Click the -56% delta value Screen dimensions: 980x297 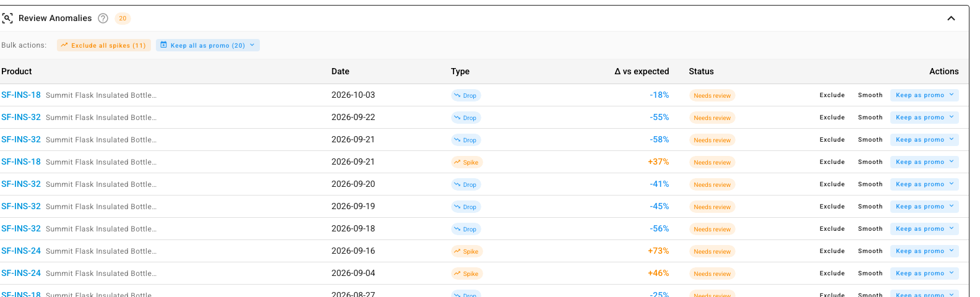(660, 228)
